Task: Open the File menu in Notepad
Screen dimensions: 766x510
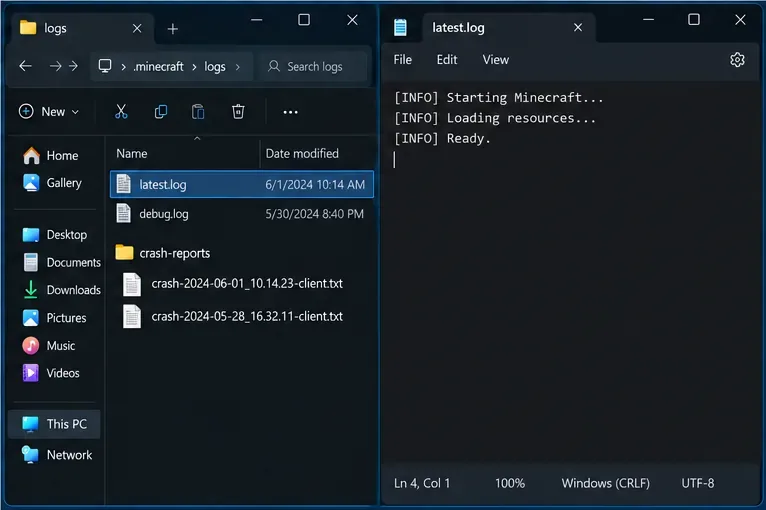Action: (403, 60)
